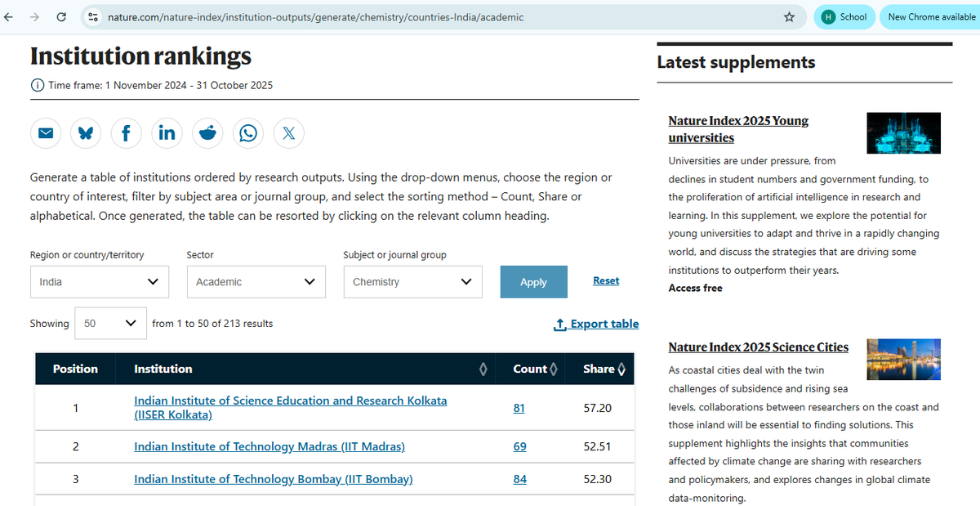The width and height of the screenshot is (980, 506).
Task: Click the time frame info icon
Action: [38, 85]
